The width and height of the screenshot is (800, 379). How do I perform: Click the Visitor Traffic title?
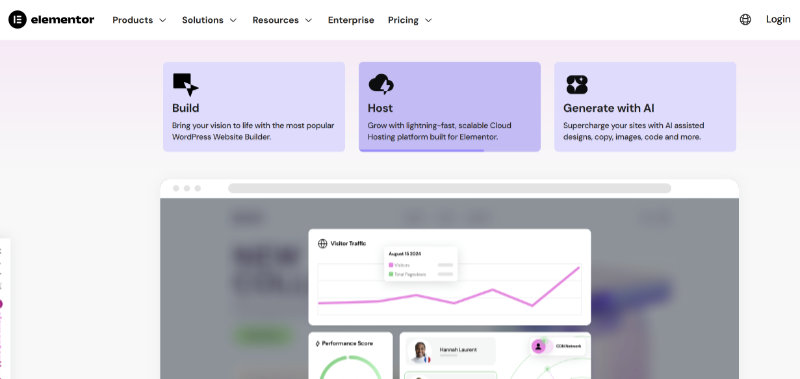tap(348, 244)
